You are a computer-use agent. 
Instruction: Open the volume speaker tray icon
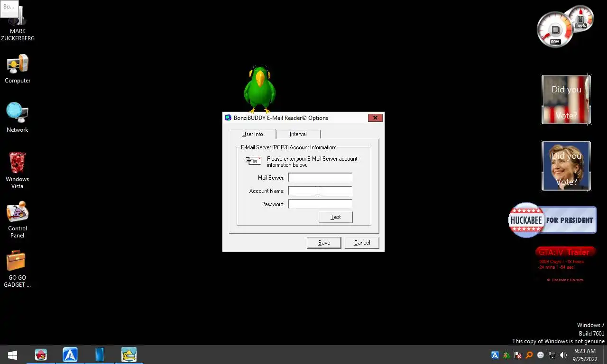[x=563, y=355]
